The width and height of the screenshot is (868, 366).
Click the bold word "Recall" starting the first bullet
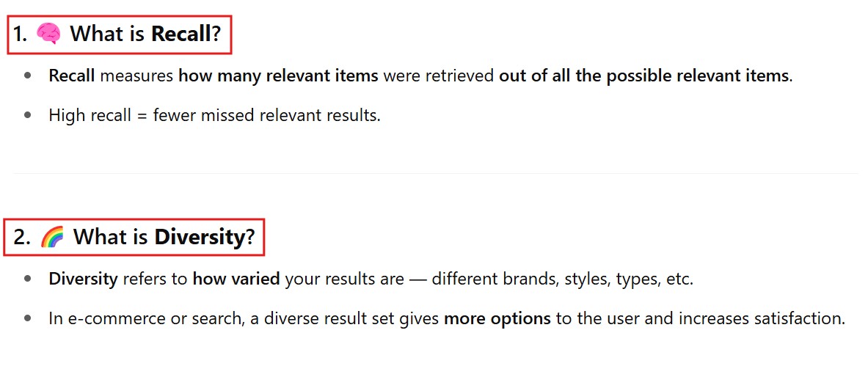click(72, 76)
